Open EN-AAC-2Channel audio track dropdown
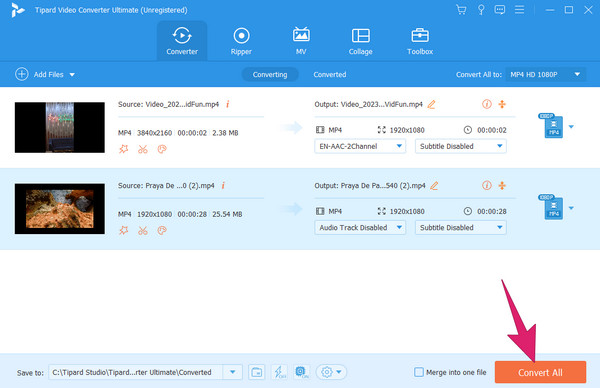The width and height of the screenshot is (600, 388). (360, 146)
